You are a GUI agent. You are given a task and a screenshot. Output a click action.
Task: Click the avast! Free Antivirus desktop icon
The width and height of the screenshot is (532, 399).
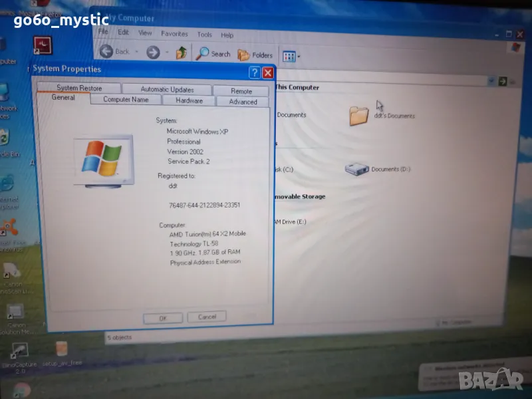(9, 229)
